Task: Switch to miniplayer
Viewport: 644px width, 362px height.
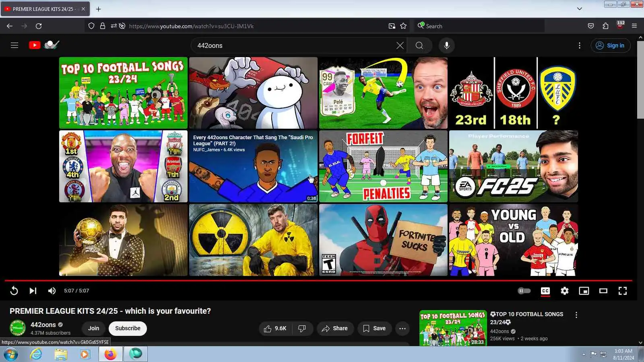Action: [584, 291]
